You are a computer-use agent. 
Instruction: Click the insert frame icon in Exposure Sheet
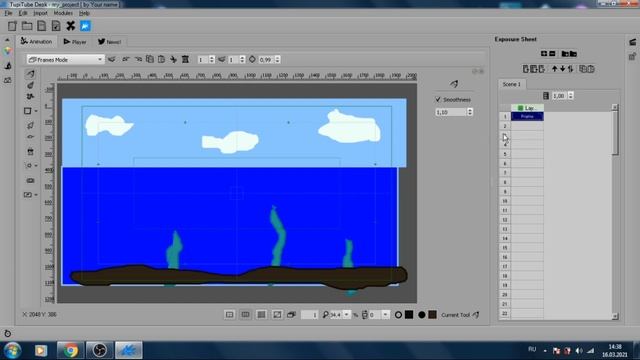[x=526, y=69]
